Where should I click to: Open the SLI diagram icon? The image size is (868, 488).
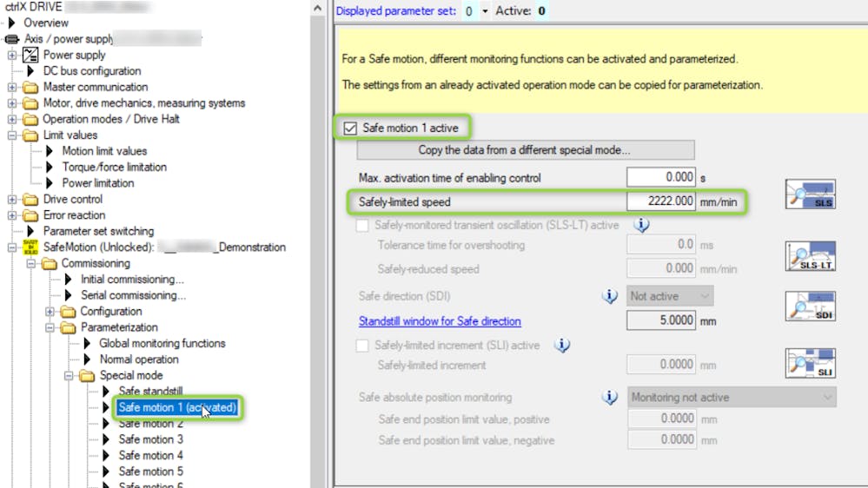[811, 363]
